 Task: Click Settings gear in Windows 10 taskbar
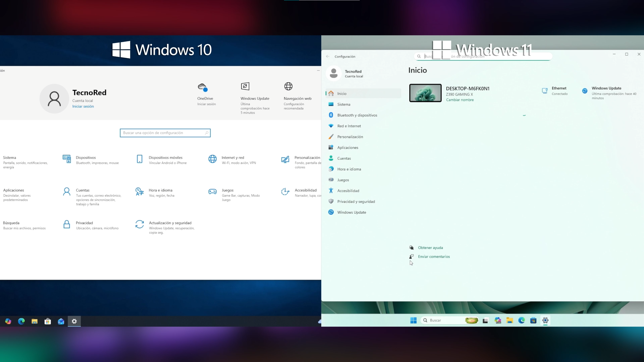click(74, 321)
